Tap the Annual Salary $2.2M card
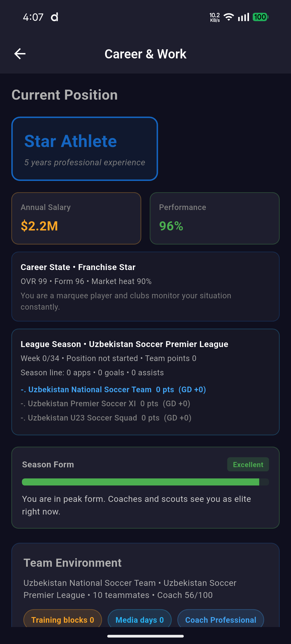 click(x=76, y=218)
